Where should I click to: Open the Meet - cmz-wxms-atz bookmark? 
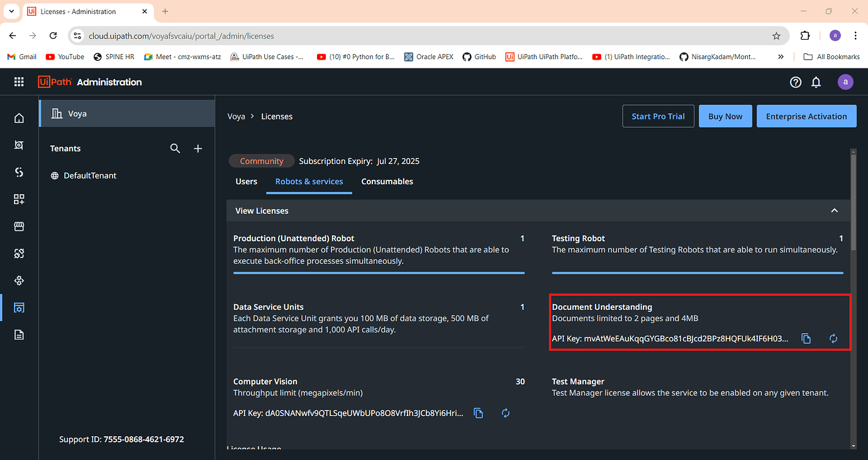tap(182, 57)
